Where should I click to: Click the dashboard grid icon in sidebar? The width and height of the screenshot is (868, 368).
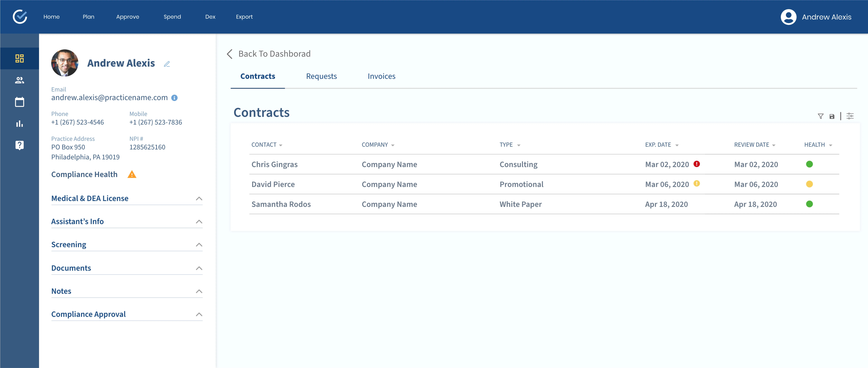pyautogui.click(x=20, y=58)
